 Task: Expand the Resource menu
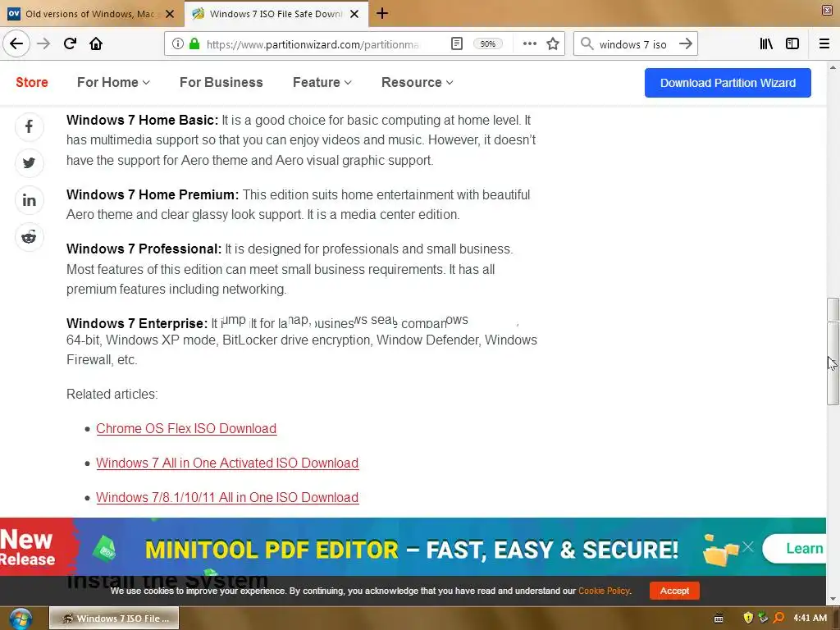point(418,83)
